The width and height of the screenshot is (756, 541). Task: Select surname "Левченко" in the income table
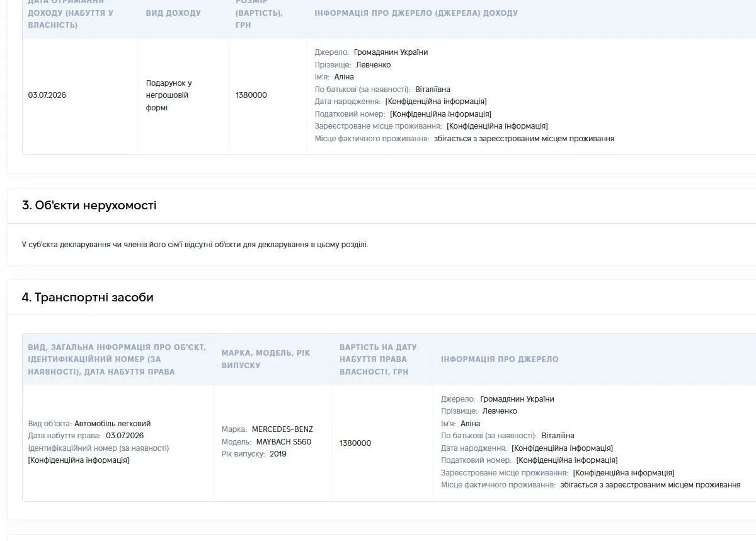click(373, 64)
